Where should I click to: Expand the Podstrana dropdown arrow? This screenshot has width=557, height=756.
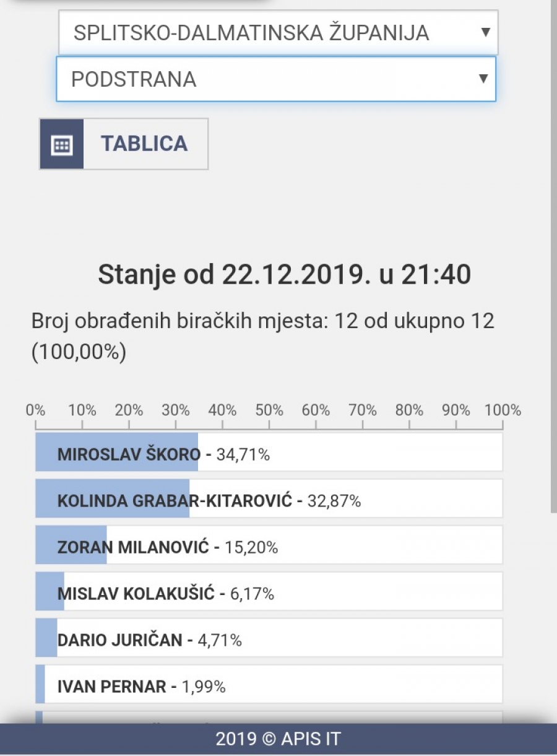483,79
